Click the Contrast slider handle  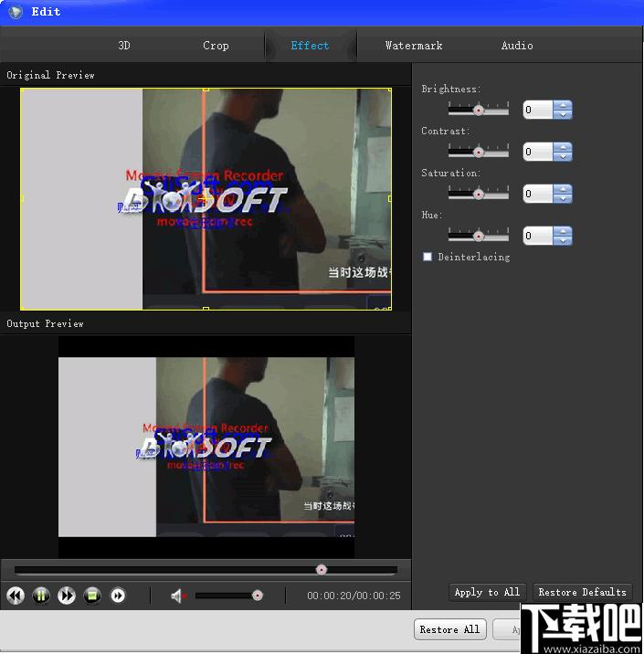coord(479,153)
